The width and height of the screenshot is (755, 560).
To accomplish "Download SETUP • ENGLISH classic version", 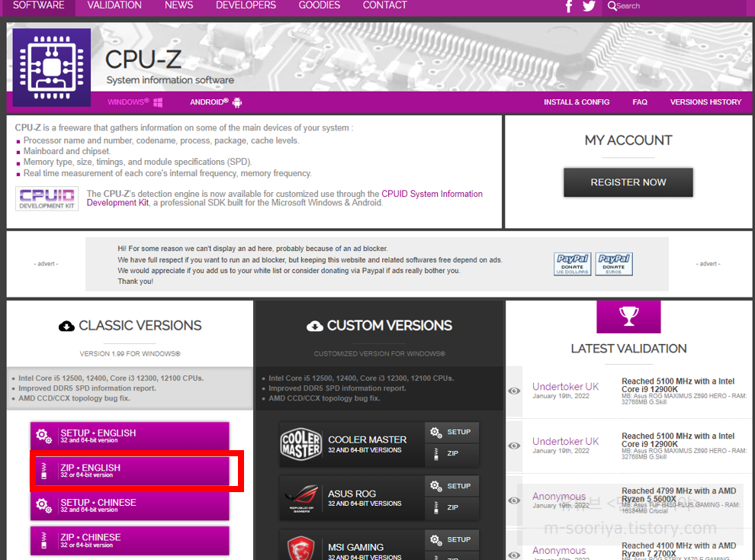I will point(130,436).
